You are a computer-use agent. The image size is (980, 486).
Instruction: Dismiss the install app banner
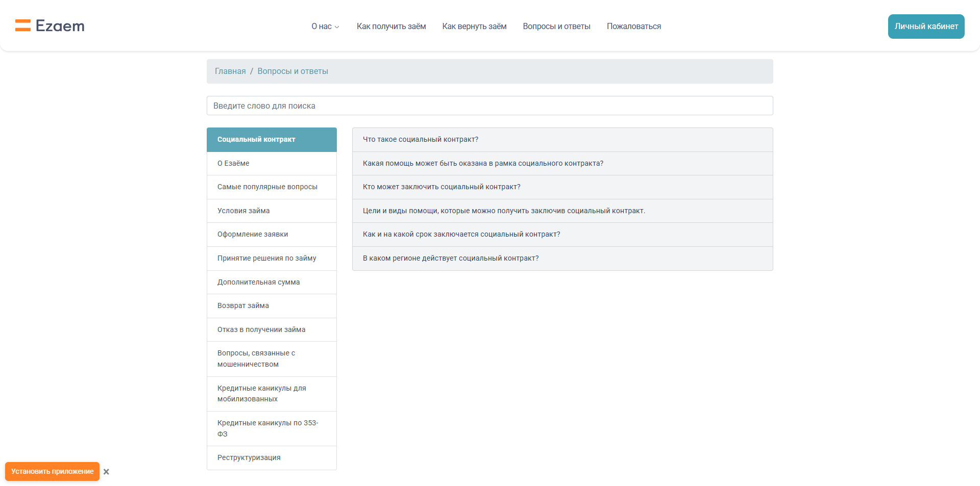tap(106, 472)
